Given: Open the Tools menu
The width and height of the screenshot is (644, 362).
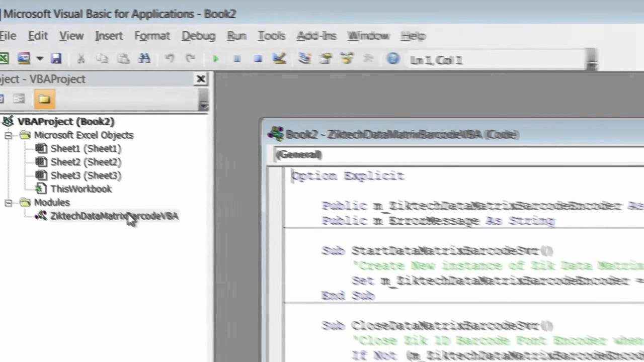Looking at the screenshot, I should [x=272, y=36].
